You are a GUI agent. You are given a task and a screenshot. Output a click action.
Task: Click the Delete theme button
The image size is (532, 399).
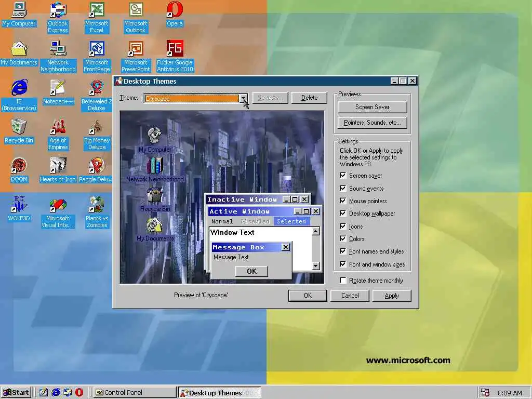[309, 98]
